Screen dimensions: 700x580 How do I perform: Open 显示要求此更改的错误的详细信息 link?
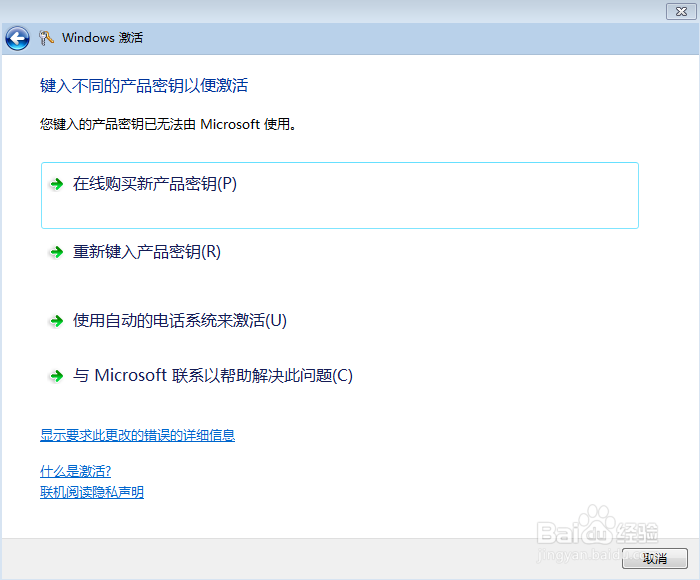(x=138, y=435)
